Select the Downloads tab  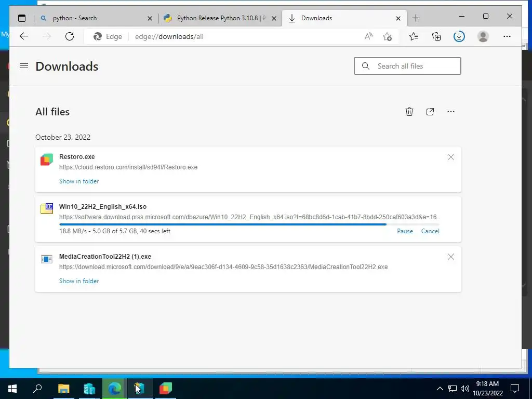pyautogui.click(x=344, y=18)
